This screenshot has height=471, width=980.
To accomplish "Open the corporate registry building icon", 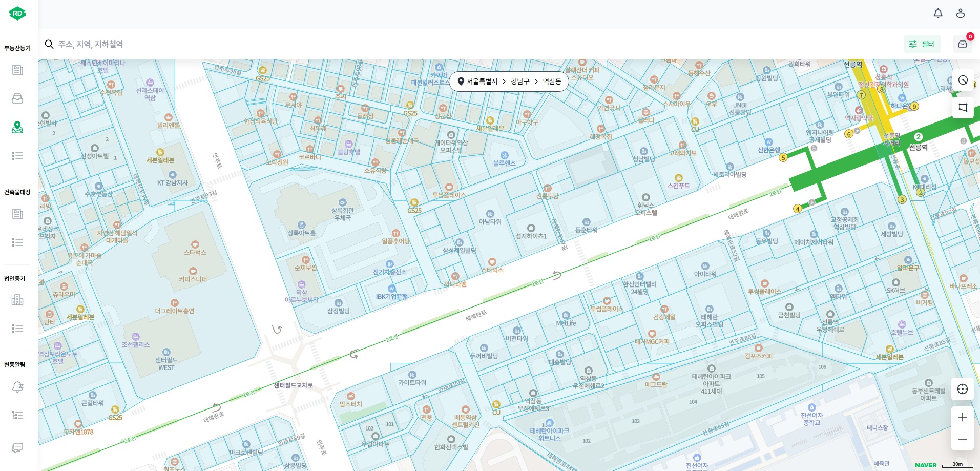I will [17, 300].
